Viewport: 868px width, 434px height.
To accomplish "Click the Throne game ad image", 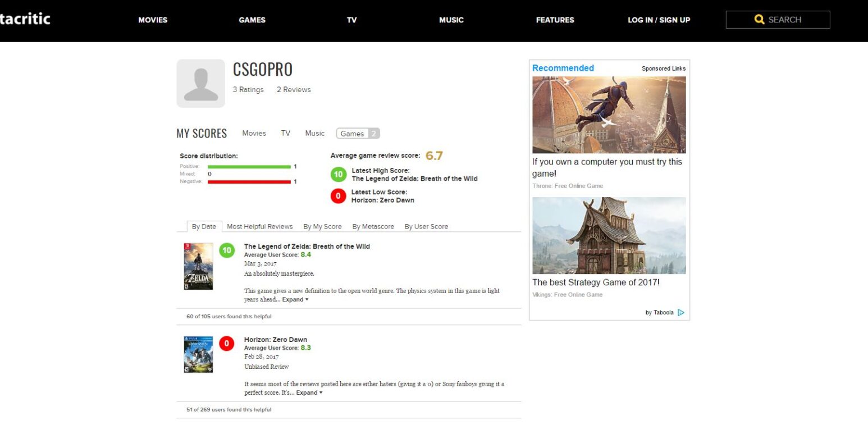I will click(x=609, y=115).
